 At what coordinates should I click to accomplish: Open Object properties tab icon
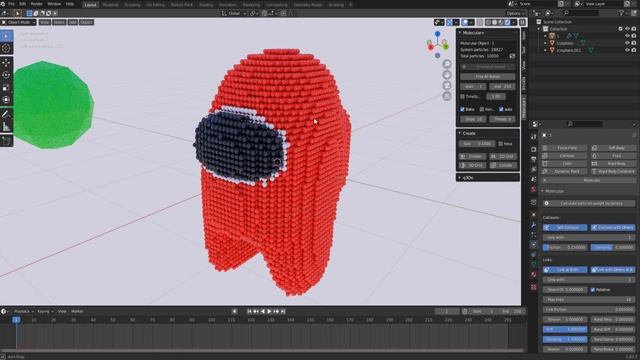533,215
